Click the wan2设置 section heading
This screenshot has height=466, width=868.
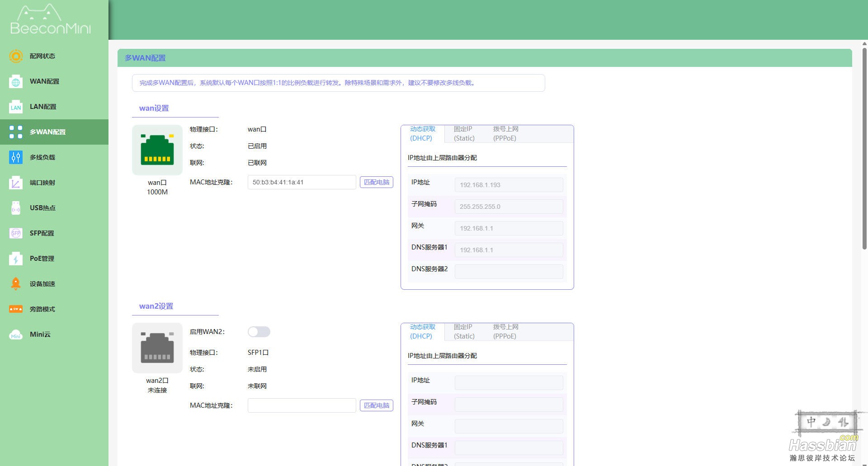point(156,306)
